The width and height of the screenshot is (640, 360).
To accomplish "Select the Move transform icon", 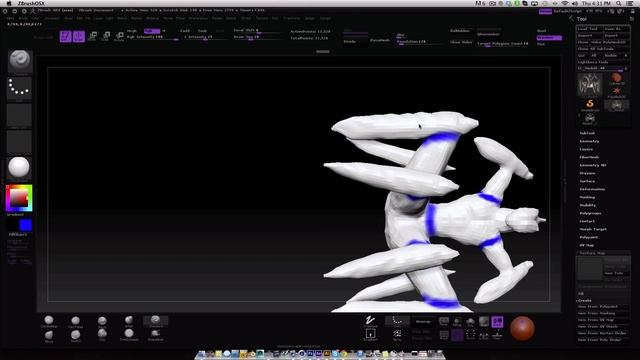I will [x=93, y=36].
